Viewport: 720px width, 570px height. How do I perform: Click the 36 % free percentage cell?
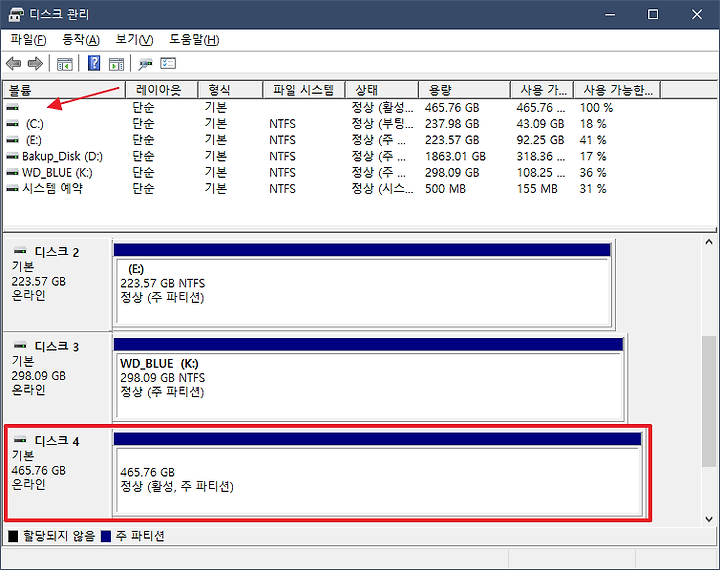tap(593, 173)
